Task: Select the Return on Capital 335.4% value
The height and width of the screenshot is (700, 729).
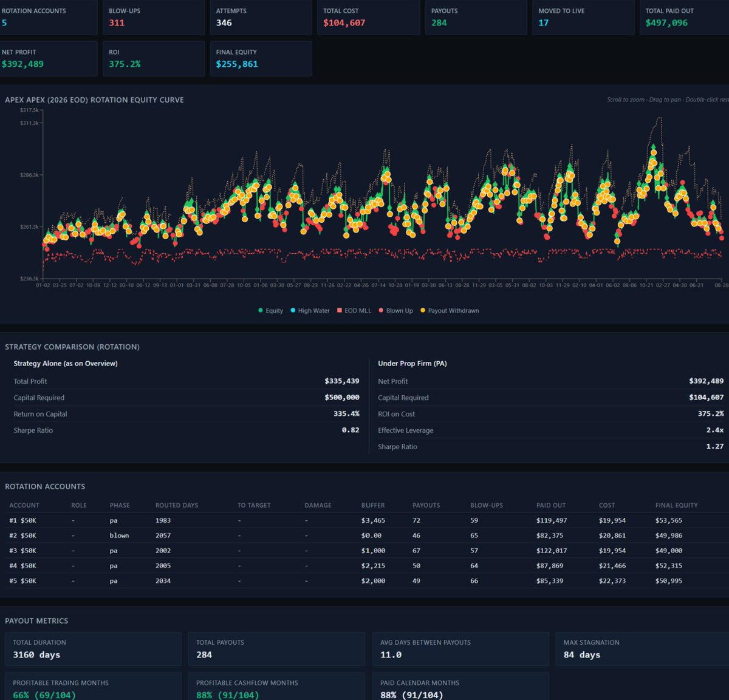Action: coord(346,414)
